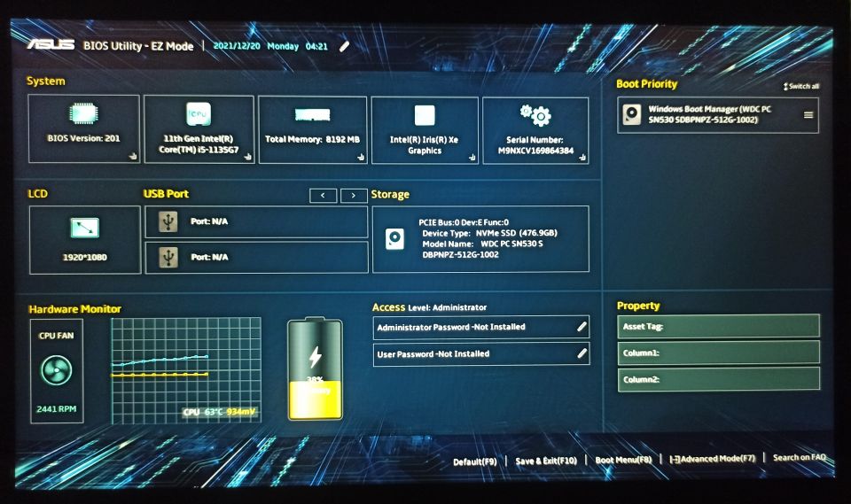
Task: Edit the Administrator Password pencil icon
Action: click(x=582, y=327)
